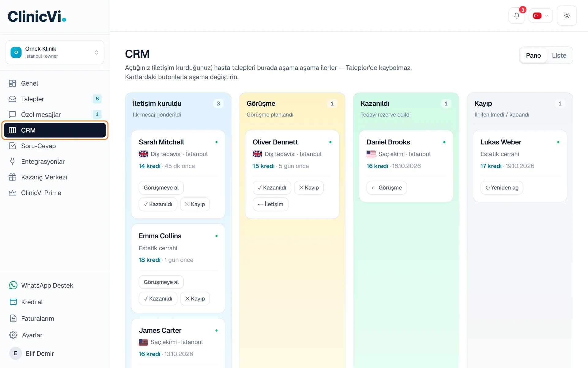Click the Lukas Weber card name
The height and width of the screenshot is (368, 588).
tap(501, 142)
